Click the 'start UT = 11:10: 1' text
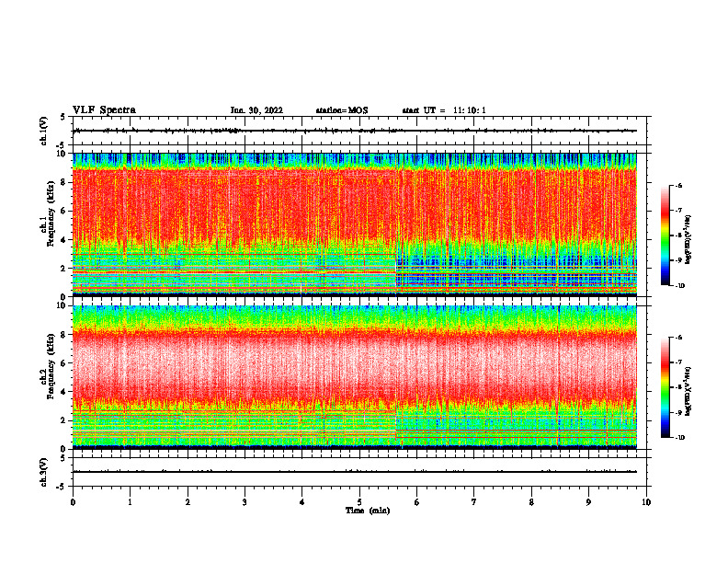The image size is (728, 563). click(444, 110)
